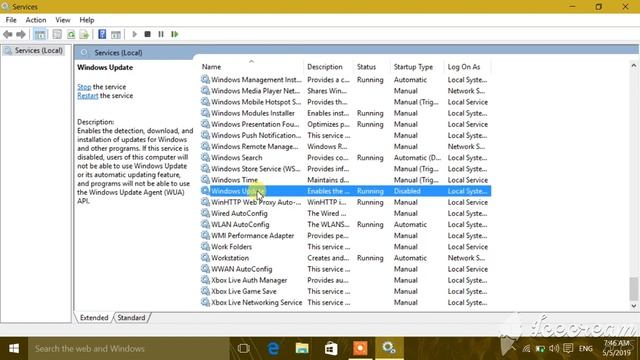
Task: Select the Windows Store Service (WS...) row
Action: (346, 169)
